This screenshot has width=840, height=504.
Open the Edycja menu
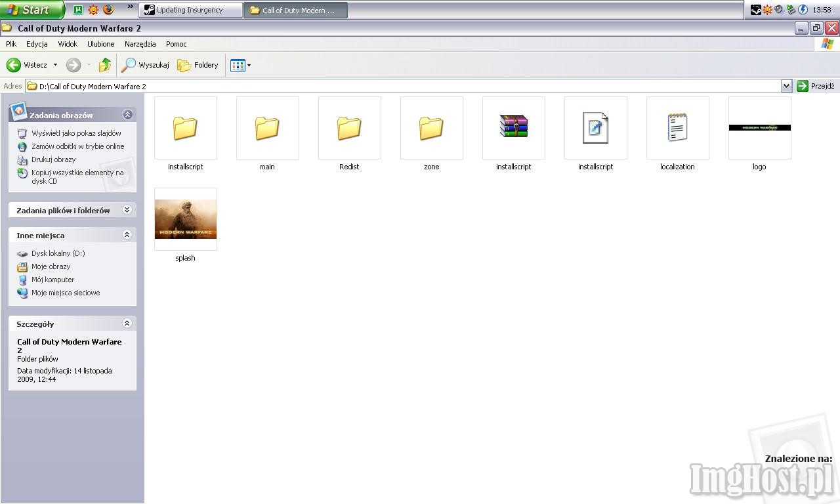(x=37, y=44)
